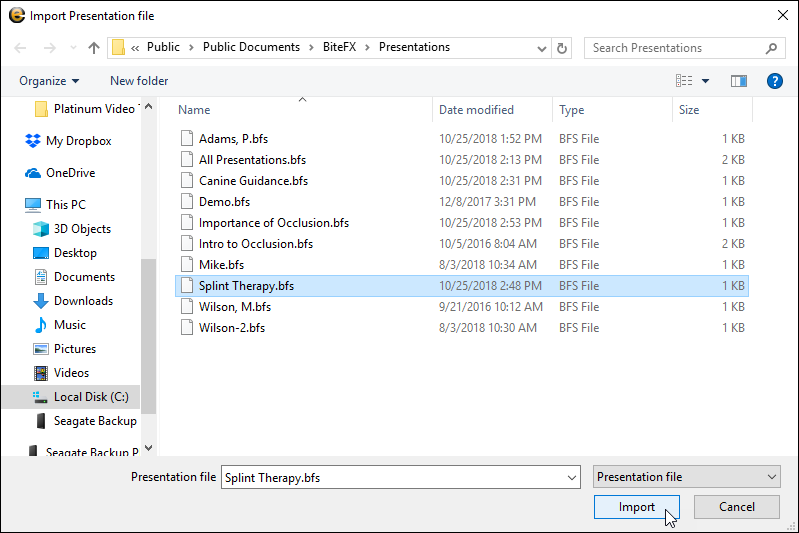The image size is (799, 533).
Task: Open the 3D Objects folder
Action: pos(82,229)
